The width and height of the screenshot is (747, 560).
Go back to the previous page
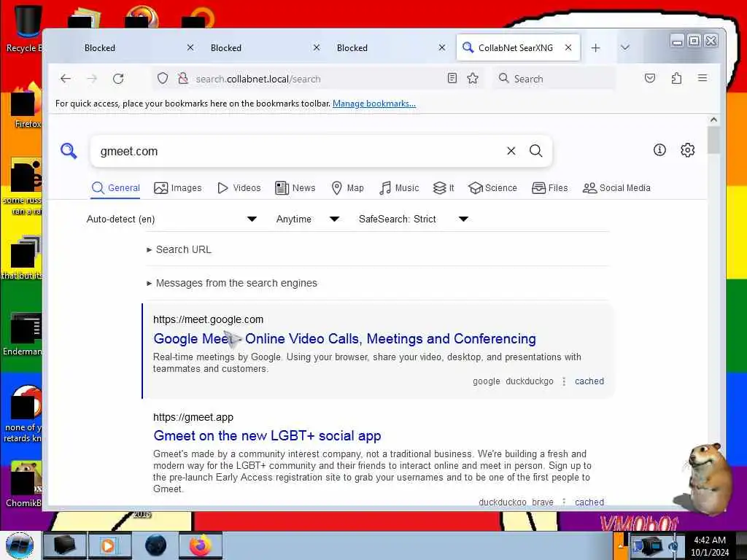tap(66, 79)
